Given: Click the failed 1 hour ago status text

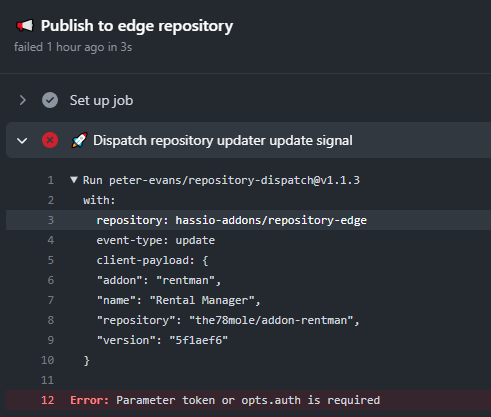Looking at the screenshot, I should (73, 47).
